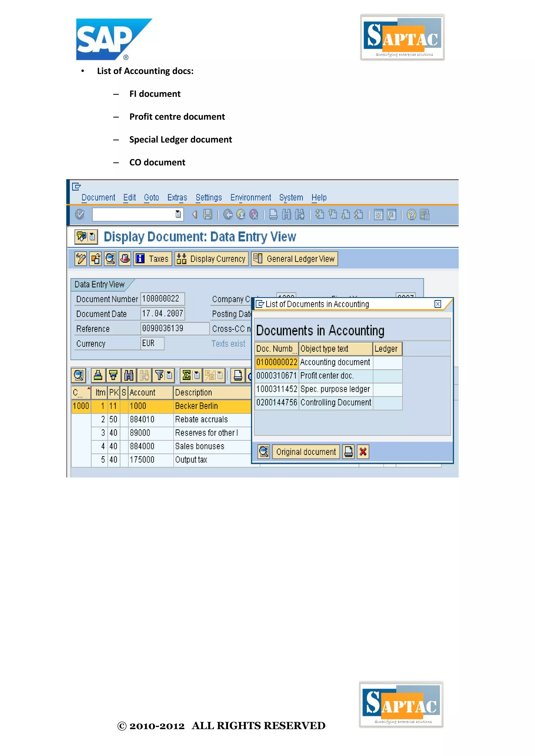535x756 pixels.
Task: Click the Sort Ascending icon in grid toolbar
Action: 98,375
